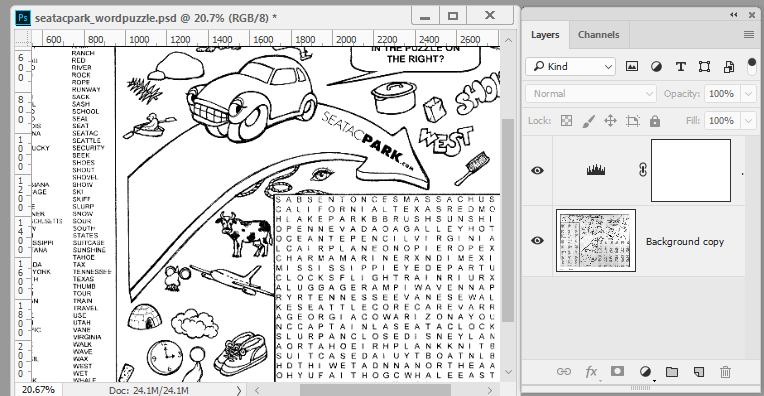Click the document title seatacpark_wordpuzzle.psd
This screenshot has height=396, width=764.
pos(105,18)
